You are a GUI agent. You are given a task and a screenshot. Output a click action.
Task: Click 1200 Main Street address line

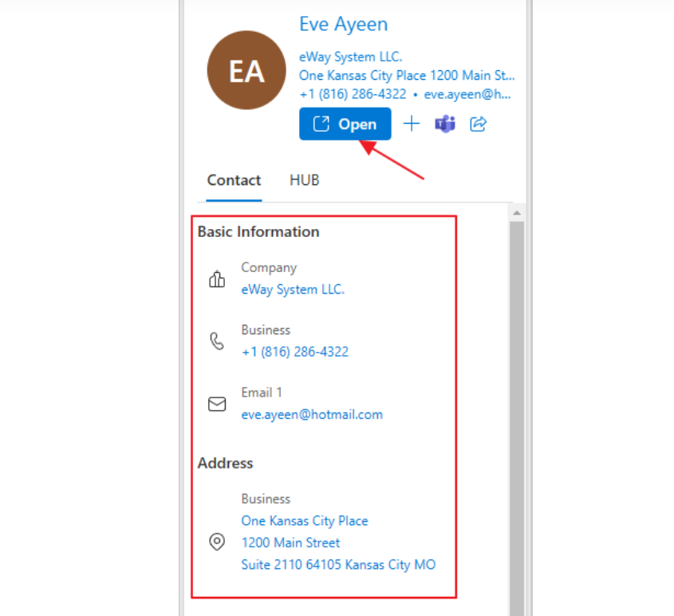click(290, 543)
